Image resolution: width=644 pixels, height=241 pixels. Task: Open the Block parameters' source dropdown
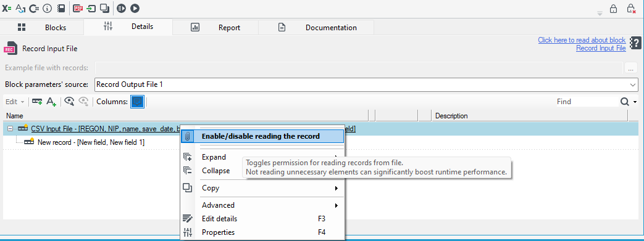633,85
